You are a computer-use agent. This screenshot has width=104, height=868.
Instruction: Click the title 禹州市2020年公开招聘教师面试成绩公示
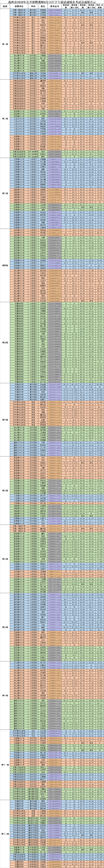coord(52,2)
